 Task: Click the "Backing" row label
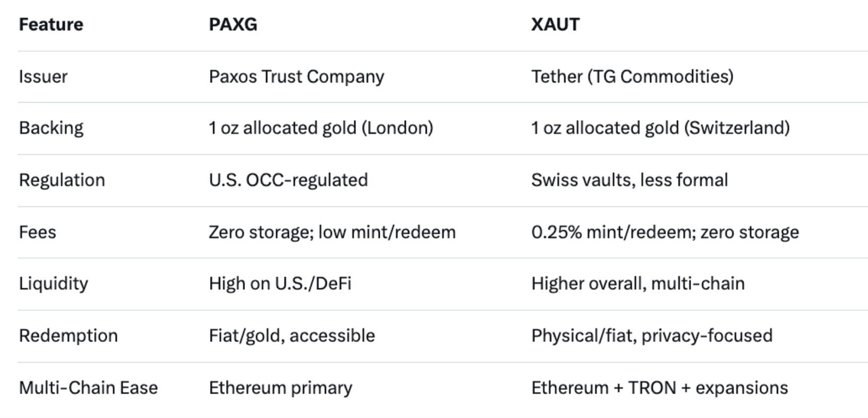tap(51, 128)
